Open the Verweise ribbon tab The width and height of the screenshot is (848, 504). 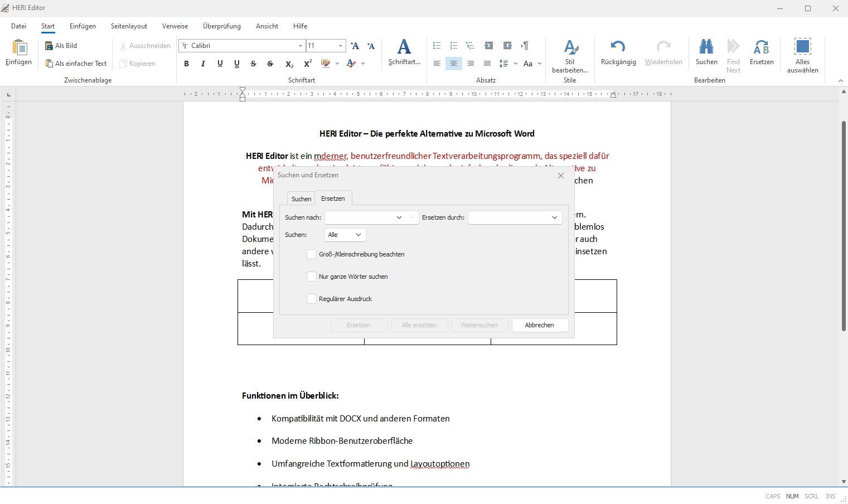175,26
